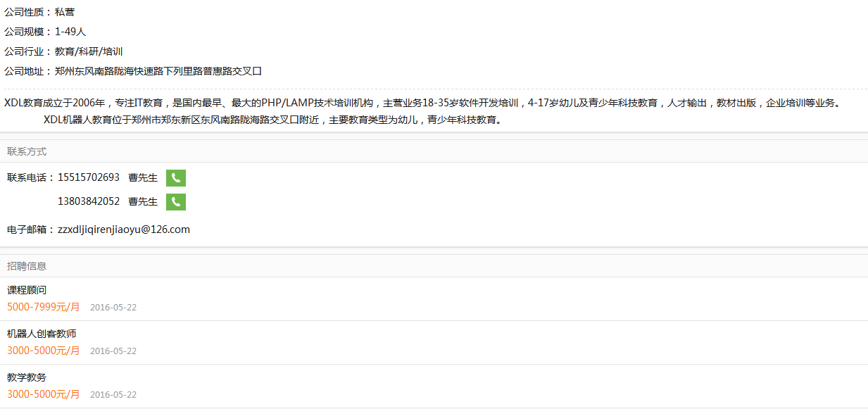
Task: Click the 曹先生 name beside 15515702693
Action: point(143,177)
